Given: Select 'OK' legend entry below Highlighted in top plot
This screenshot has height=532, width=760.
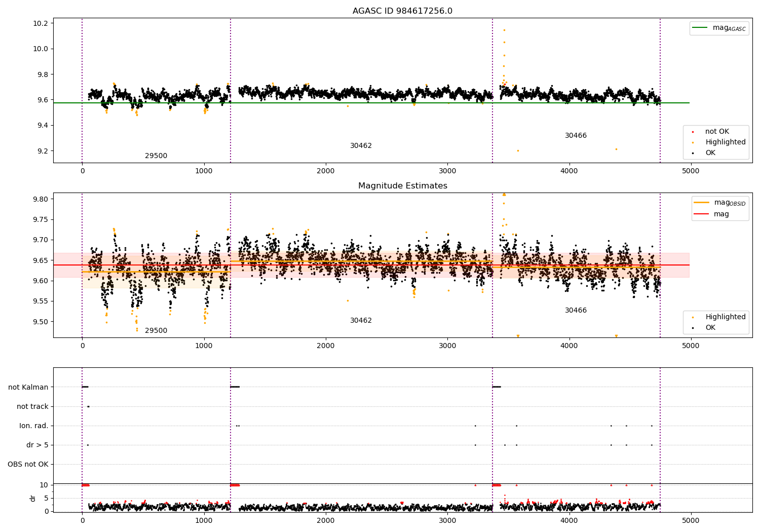Looking at the screenshot, I should point(710,153).
